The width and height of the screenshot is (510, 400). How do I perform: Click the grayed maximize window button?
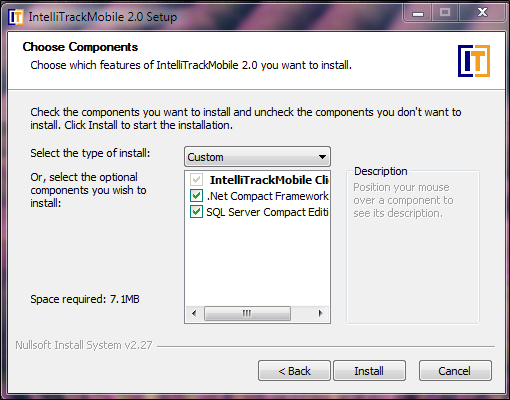coord(445,13)
